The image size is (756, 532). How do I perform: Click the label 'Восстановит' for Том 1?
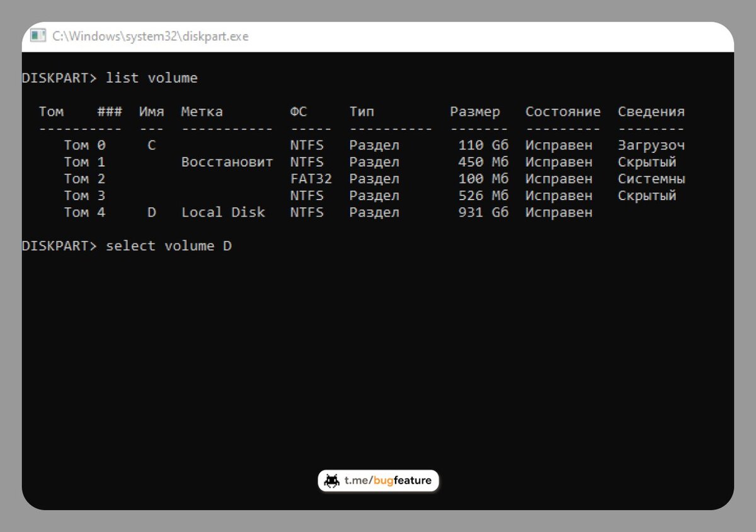[x=227, y=162]
